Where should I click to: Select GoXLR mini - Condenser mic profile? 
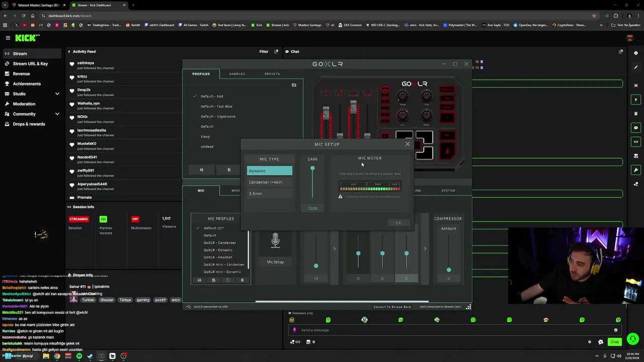[224, 264]
